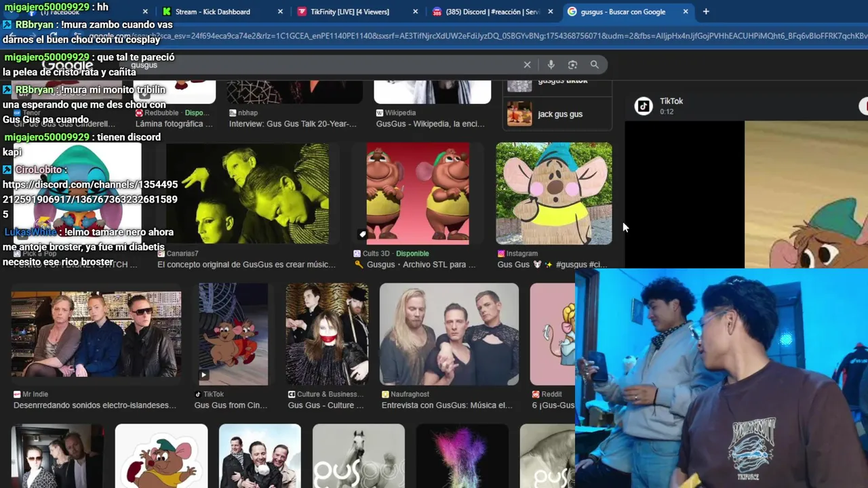
Task: Close the Stream - Kick Dashboard tab
Action: pos(281,12)
